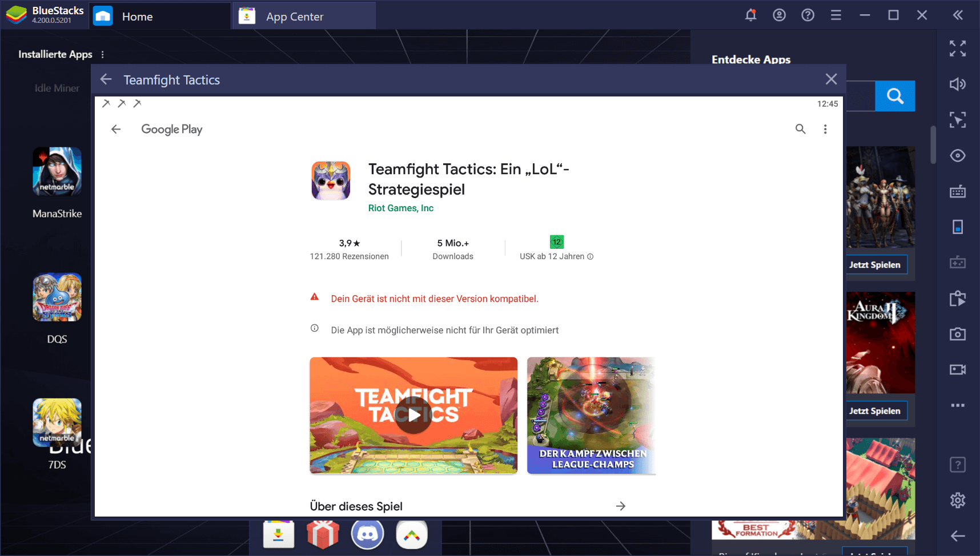The height and width of the screenshot is (556, 980).
Task: Click the info icon next to optimization notice
Action: coord(315,328)
